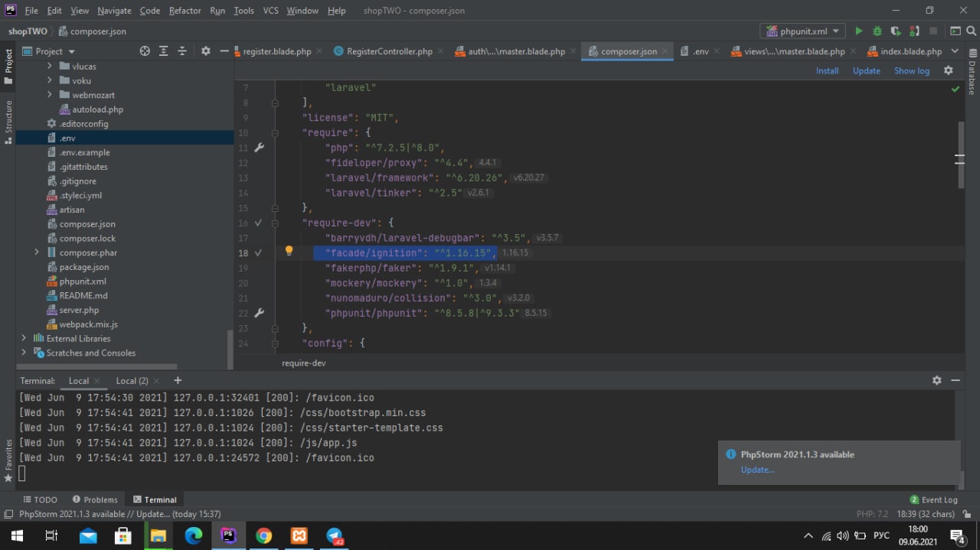Expand External Libraries node
980x550 pixels.
click(23, 338)
